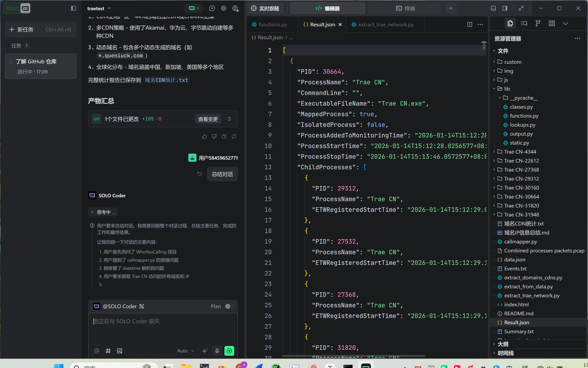Open the Auto model dropdown
Image resolution: width=588 pixels, height=368 pixels.
coord(185,351)
